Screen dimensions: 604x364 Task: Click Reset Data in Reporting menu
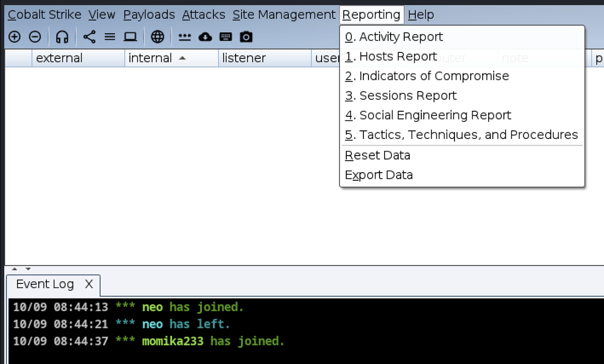point(462,156)
